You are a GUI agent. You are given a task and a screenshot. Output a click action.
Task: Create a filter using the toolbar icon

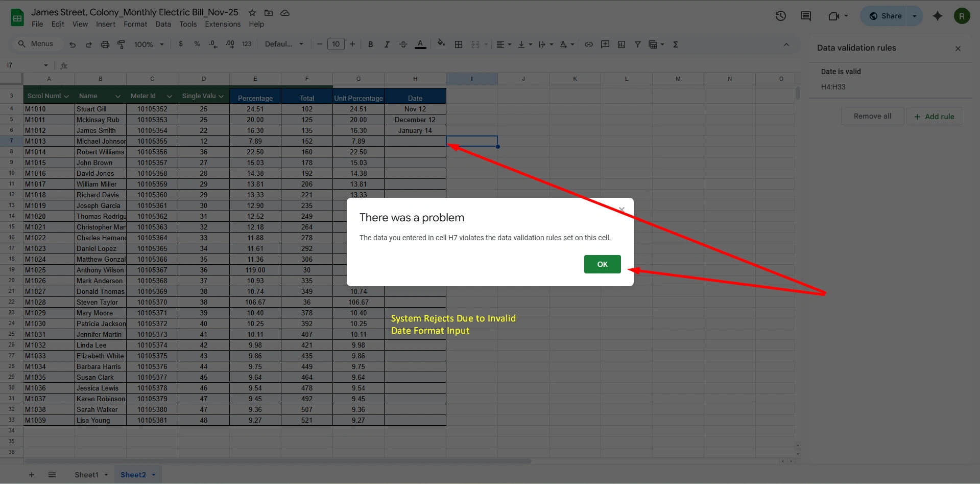pos(637,44)
